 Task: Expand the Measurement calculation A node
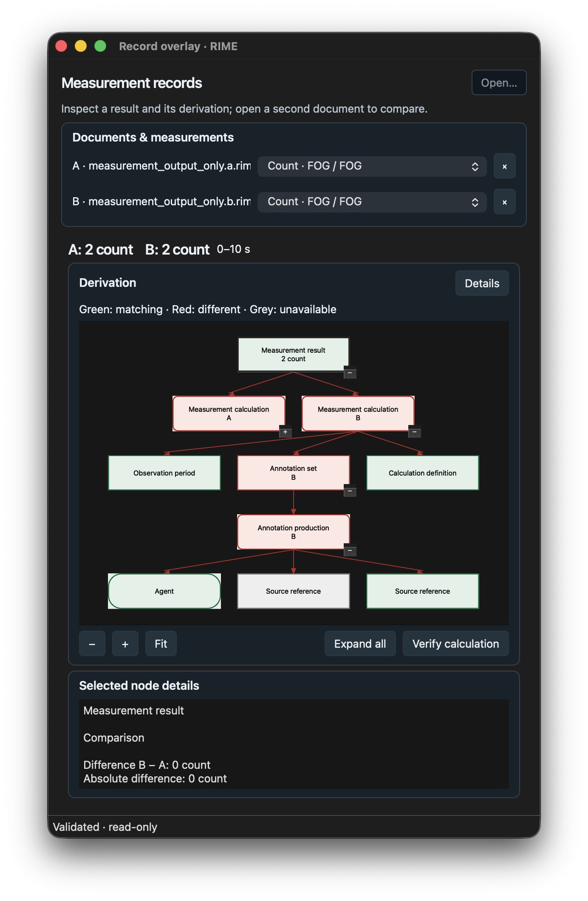click(x=285, y=432)
